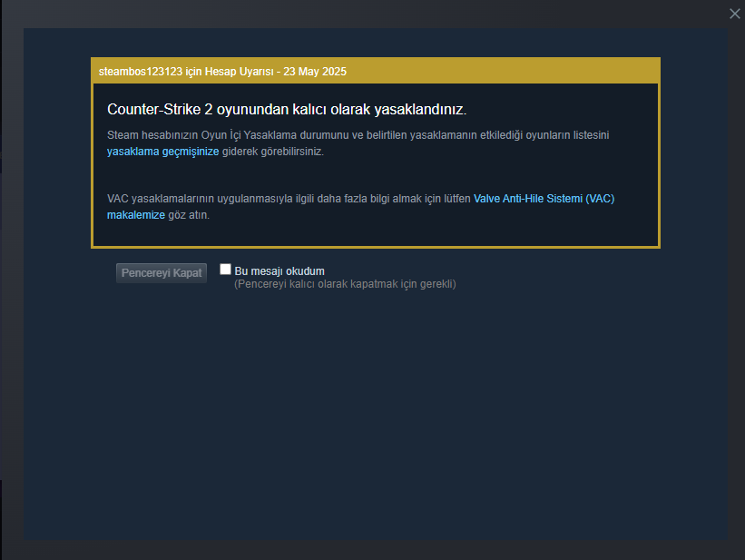The height and width of the screenshot is (560, 745).
Task: Close the overlay with the X icon
Action: [734, 14]
